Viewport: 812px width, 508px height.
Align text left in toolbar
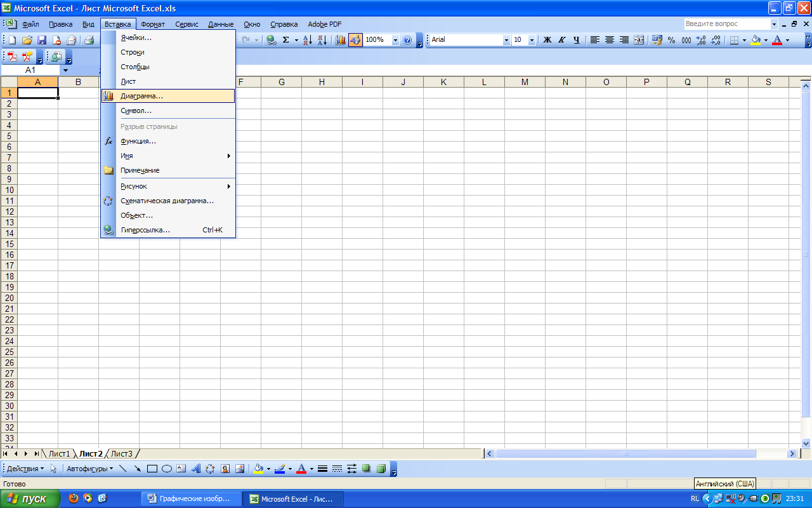point(595,40)
